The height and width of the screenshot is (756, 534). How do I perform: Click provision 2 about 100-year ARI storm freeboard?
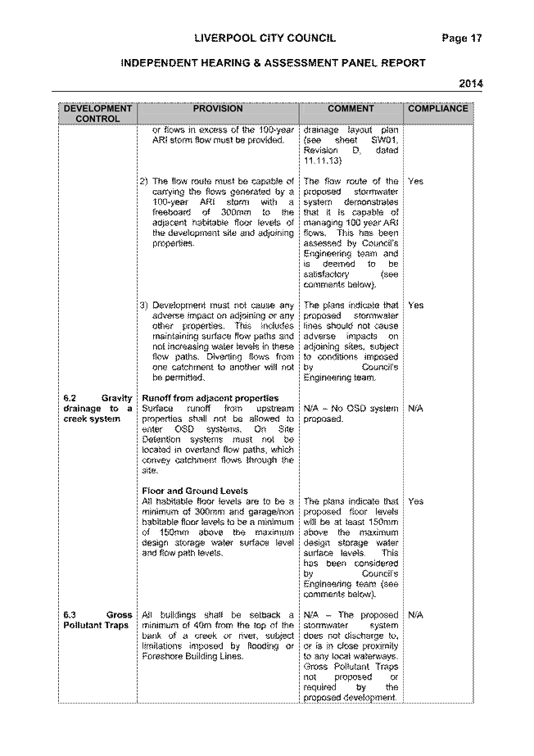pos(217,212)
